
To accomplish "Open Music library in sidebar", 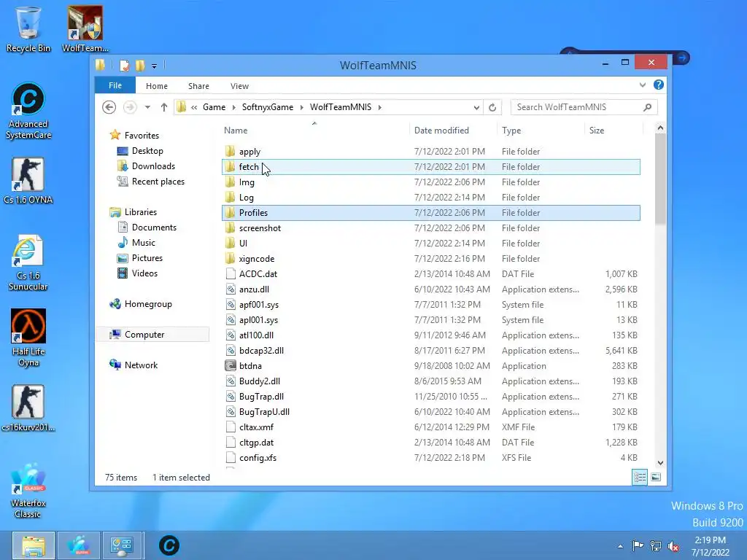I will (144, 242).
